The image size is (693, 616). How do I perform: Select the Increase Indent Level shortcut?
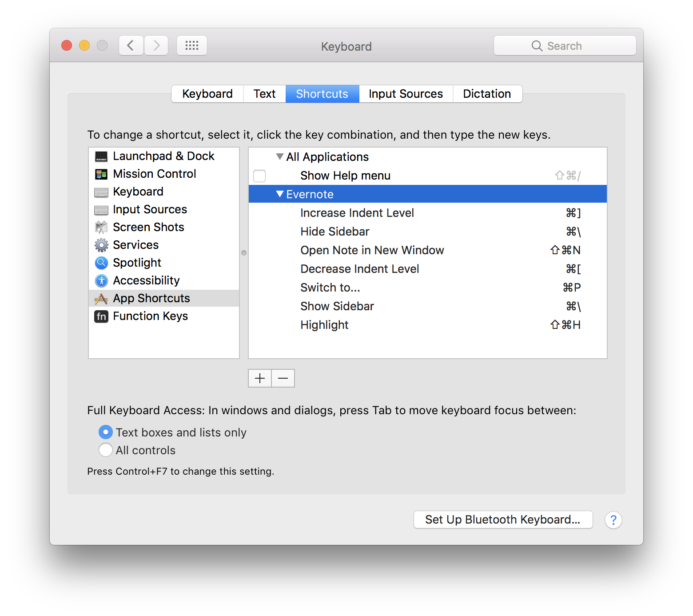point(428,213)
